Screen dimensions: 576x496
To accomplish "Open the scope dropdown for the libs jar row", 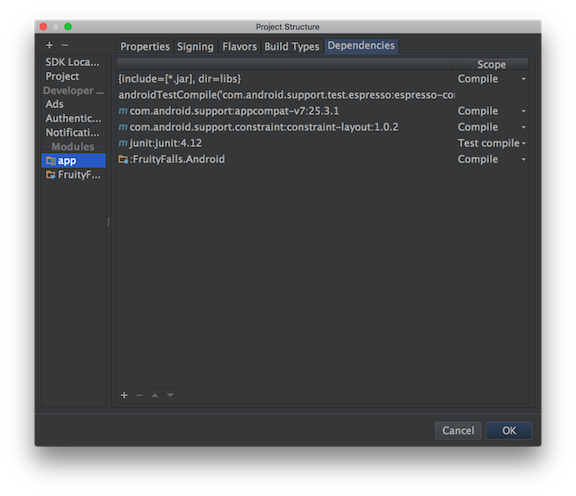I will point(523,79).
